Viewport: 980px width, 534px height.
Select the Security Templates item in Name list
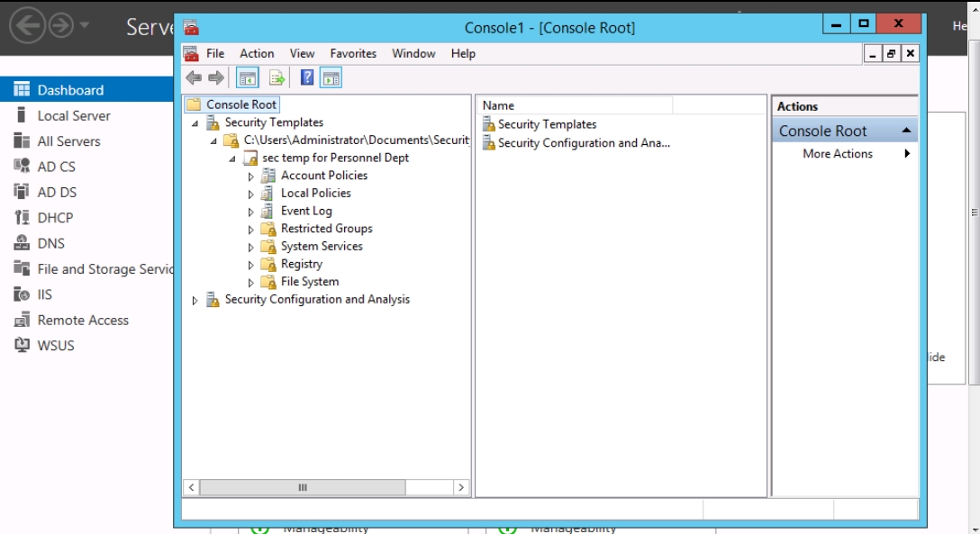547,124
